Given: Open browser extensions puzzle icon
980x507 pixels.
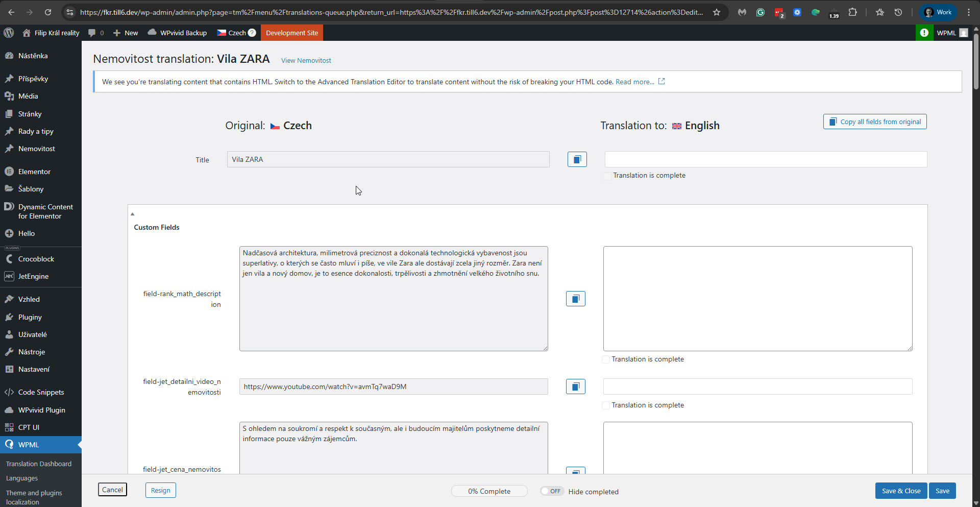Looking at the screenshot, I should click(x=852, y=12).
